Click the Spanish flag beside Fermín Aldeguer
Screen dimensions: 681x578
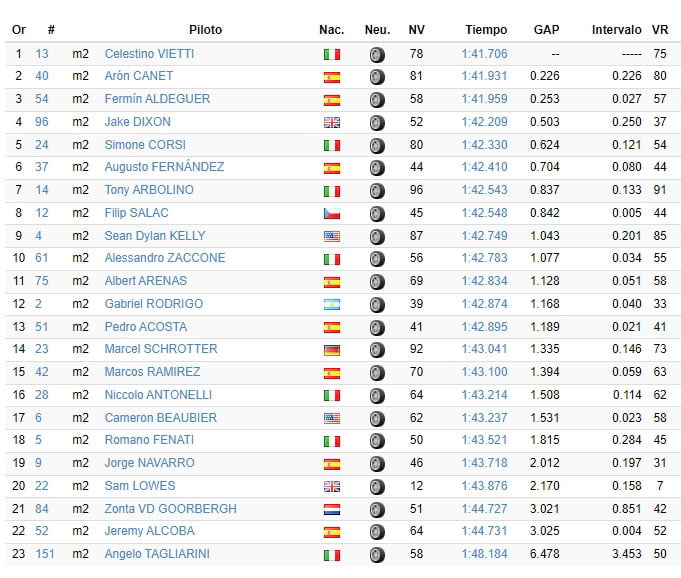click(332, 100)
